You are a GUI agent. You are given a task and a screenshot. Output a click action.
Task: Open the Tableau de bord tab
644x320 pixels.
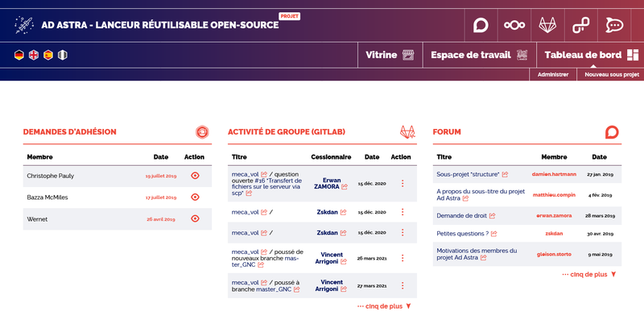tap(590, 55)
